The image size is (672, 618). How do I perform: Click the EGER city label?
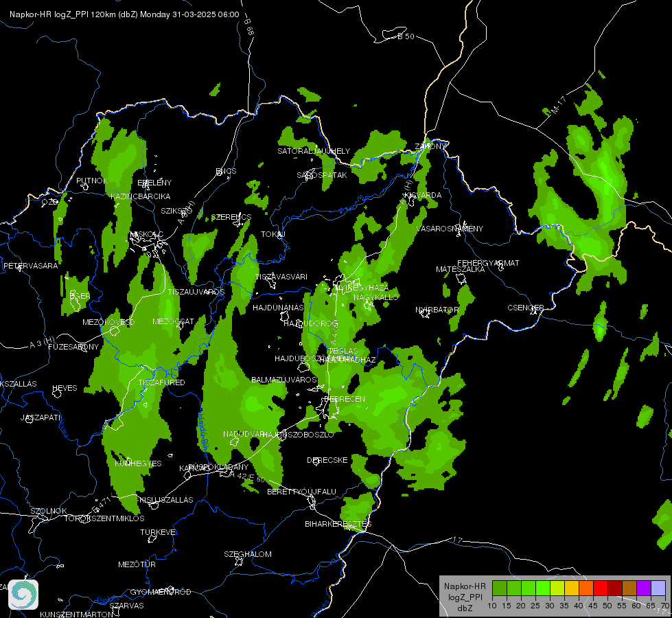80,296
